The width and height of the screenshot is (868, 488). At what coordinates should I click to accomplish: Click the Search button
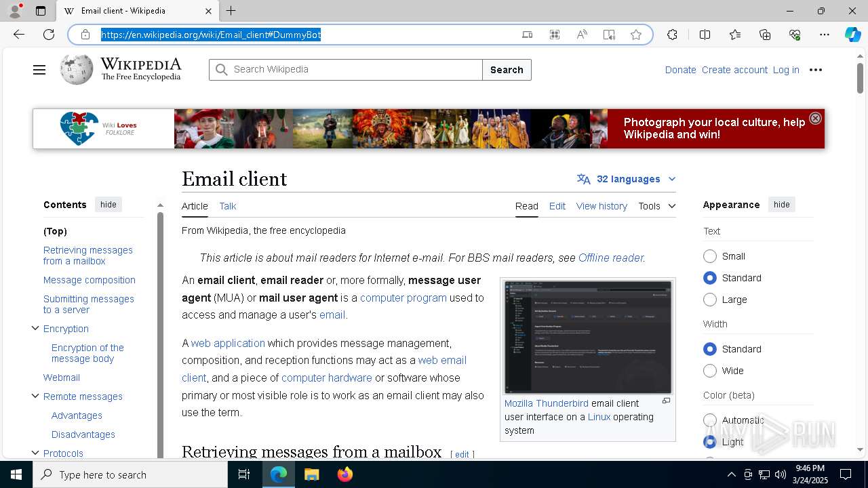(x=507, y=70)
